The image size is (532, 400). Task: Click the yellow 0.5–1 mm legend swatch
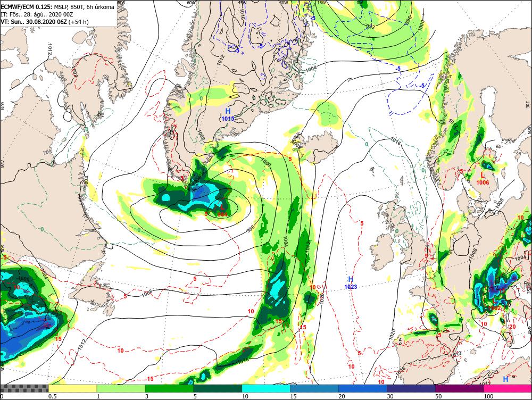coord(72,388)
